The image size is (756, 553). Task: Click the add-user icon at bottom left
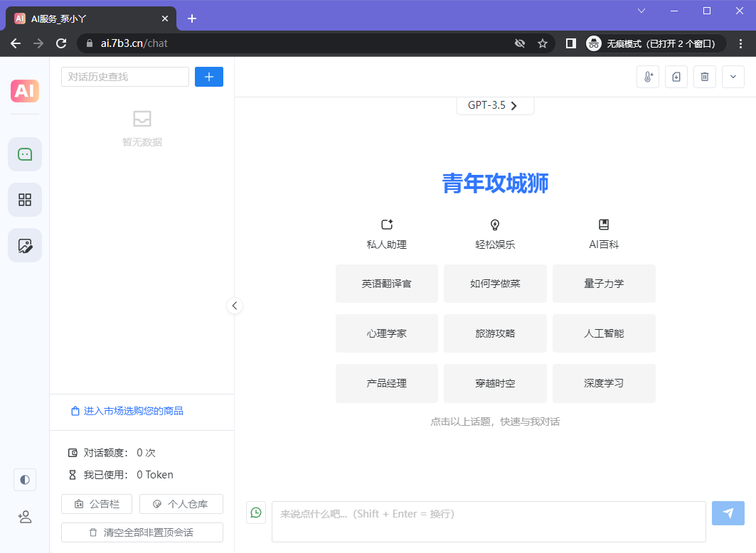24,517
